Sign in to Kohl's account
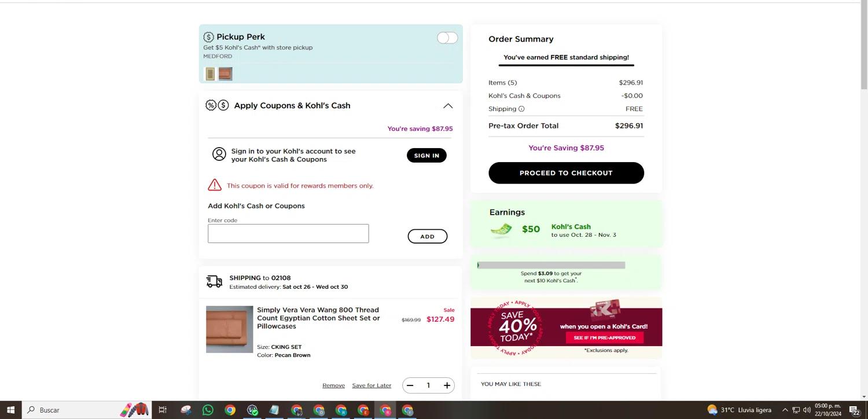Viewport: 868px width, 419px height. point(426,156)
